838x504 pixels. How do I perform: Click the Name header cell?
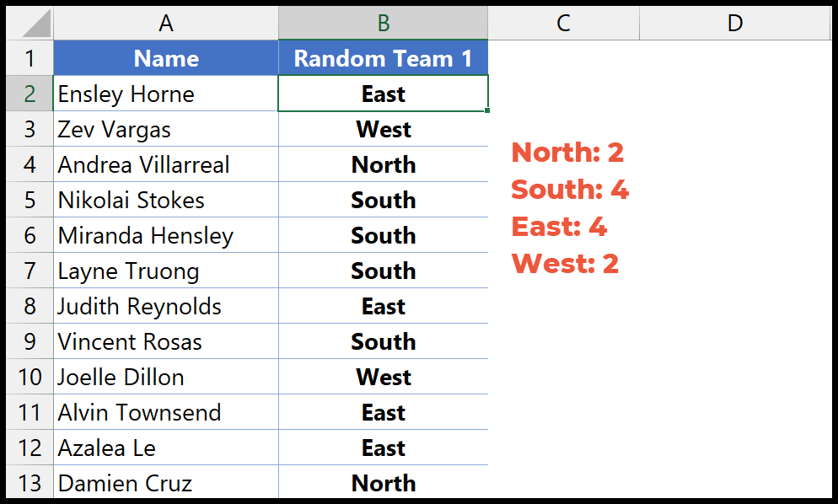(165, 58)
